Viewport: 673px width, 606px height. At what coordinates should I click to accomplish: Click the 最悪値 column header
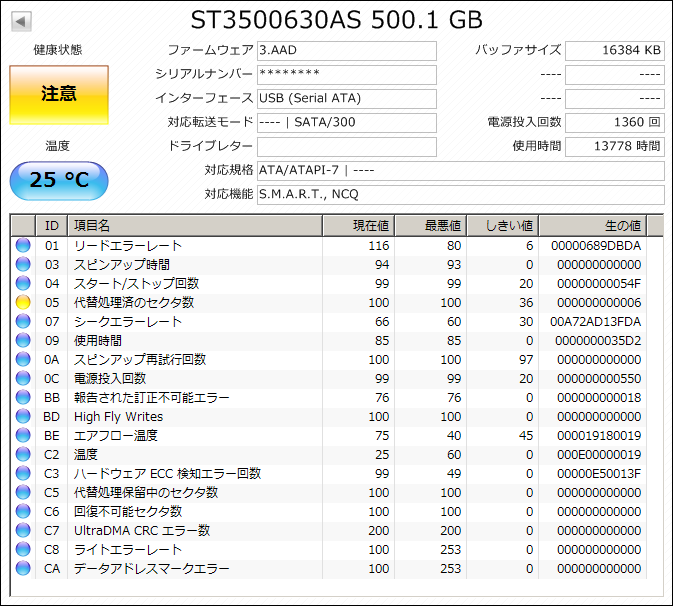430,226
